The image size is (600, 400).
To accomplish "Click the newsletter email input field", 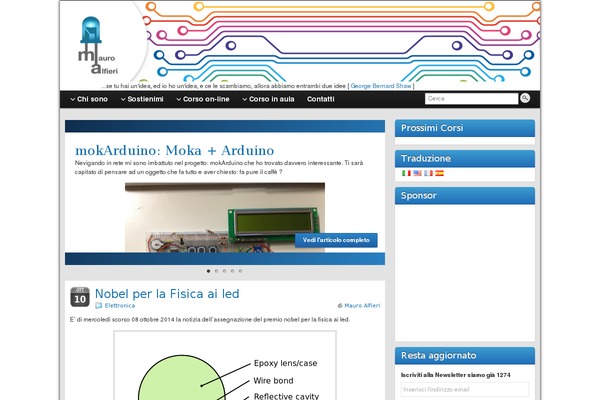I will pos(465,390).
